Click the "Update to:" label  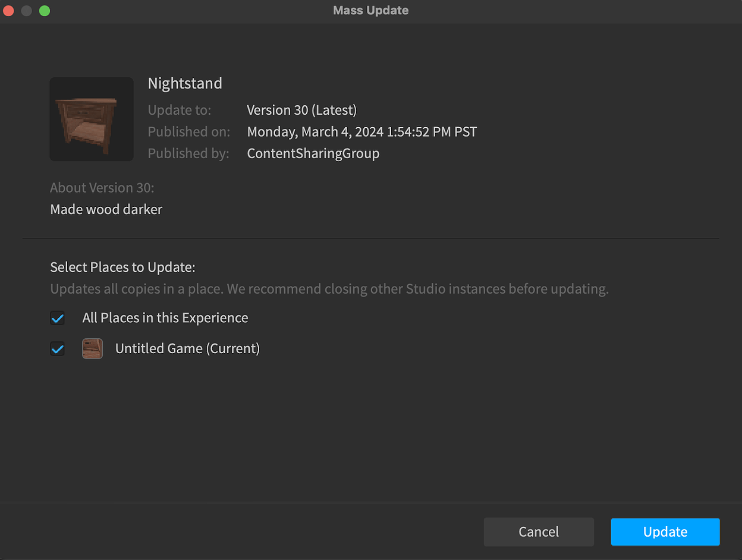[x=179, y=110]
